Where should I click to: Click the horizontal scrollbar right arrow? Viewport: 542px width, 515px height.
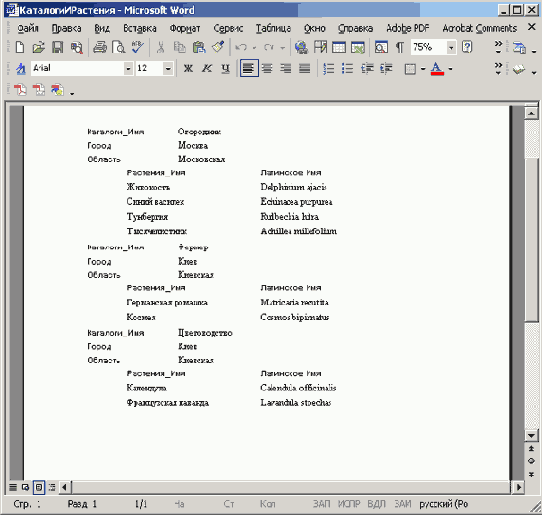tap(518, 487)
